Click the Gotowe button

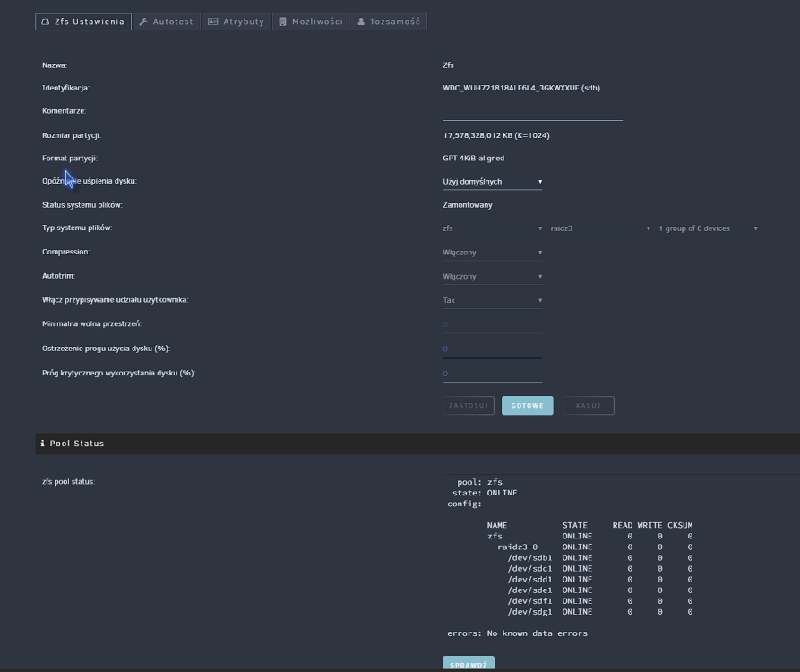click(x=527, y=406)
